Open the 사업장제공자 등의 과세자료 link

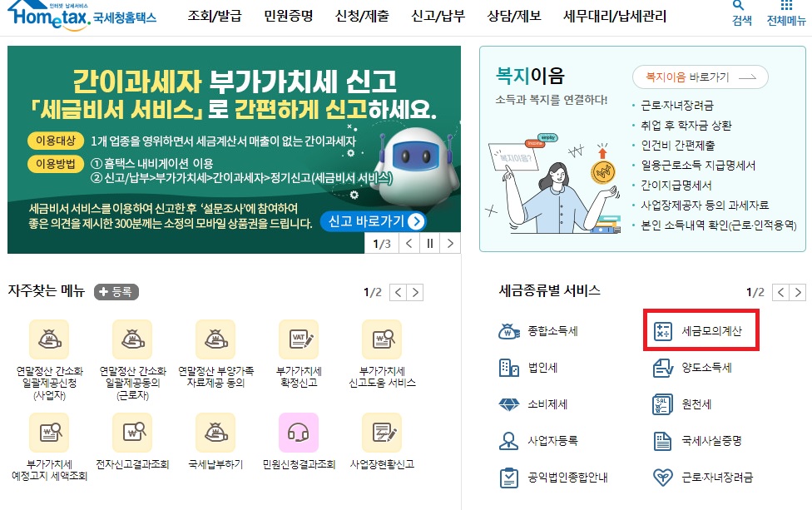[705, 205]
